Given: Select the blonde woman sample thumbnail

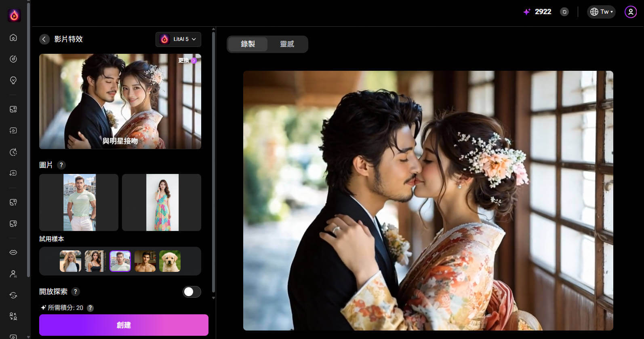Looking at the screenshot, I should pyautogui.click(x=70, y=261).
